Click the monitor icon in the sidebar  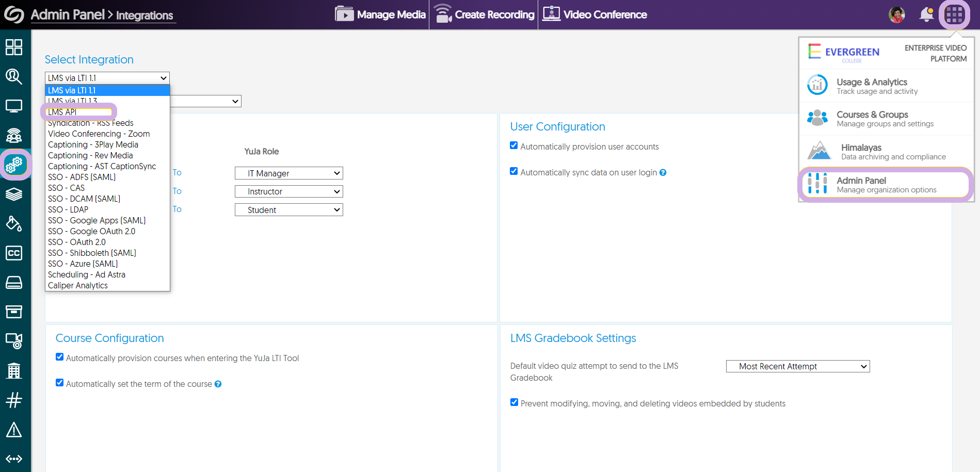pos(14,106)
